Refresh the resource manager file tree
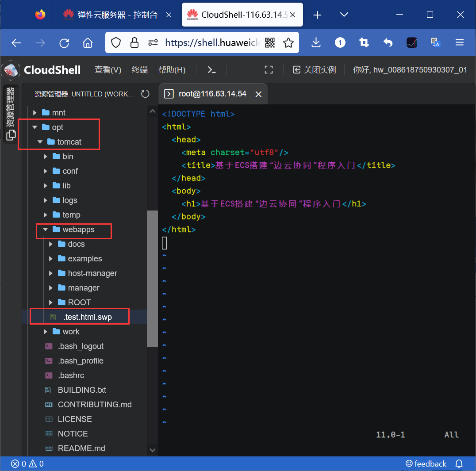Viewport: 476px width, 471px height. (145, 94)
